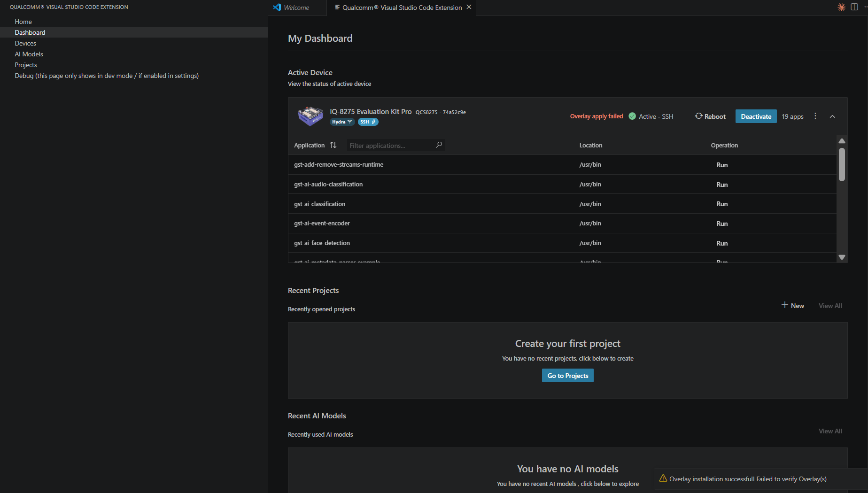Click View All for Recent AI Models

tap(830, 431)
